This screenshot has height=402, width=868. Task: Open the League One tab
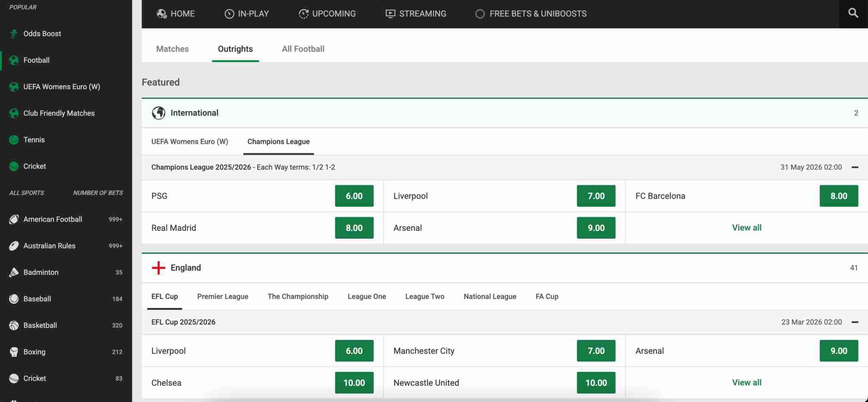click(367, 296)
